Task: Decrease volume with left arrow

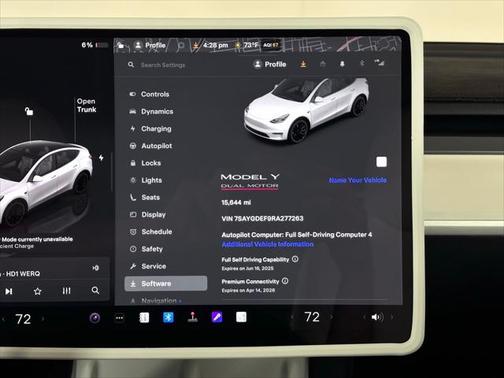Action: tap(364, 317)
